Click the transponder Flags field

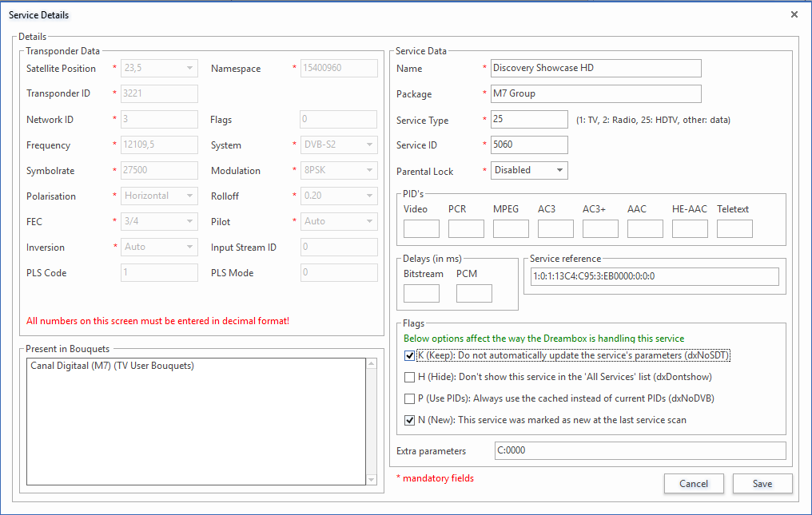coord(339,119)
